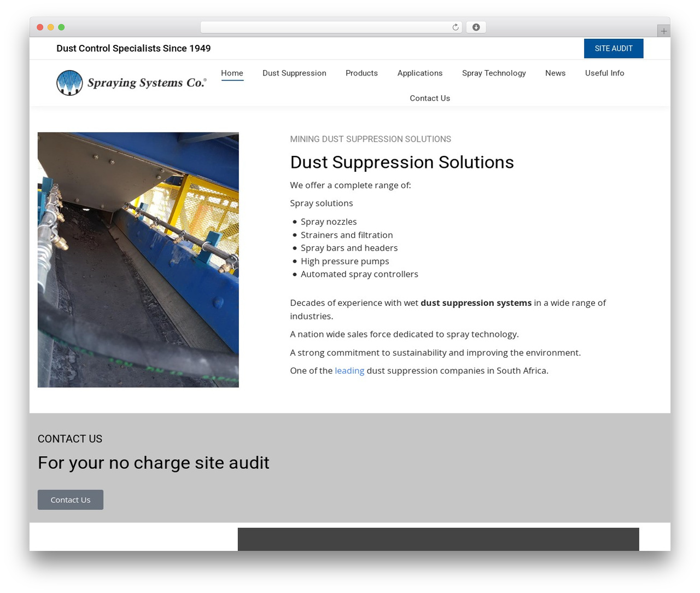Click the sustainability commitment sentence
The height and width of the screenshot is (593, 700).
(435, 353)
